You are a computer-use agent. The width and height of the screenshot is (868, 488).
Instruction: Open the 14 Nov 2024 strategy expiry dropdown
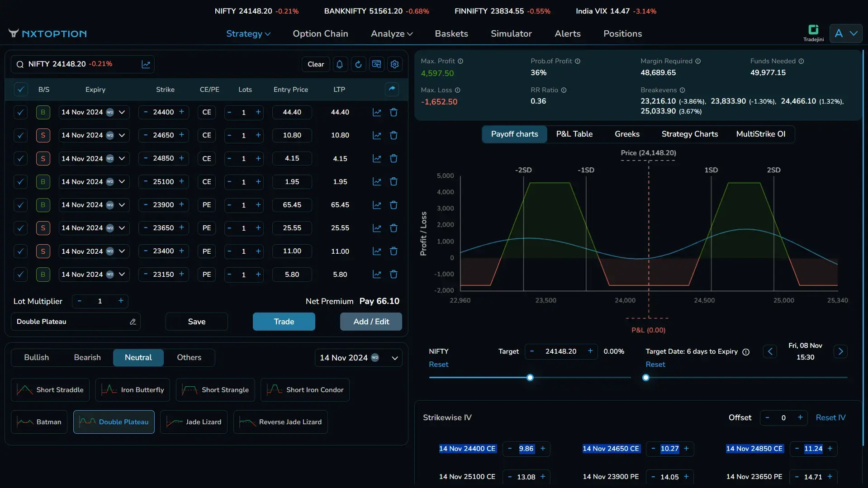pos(358,358)
